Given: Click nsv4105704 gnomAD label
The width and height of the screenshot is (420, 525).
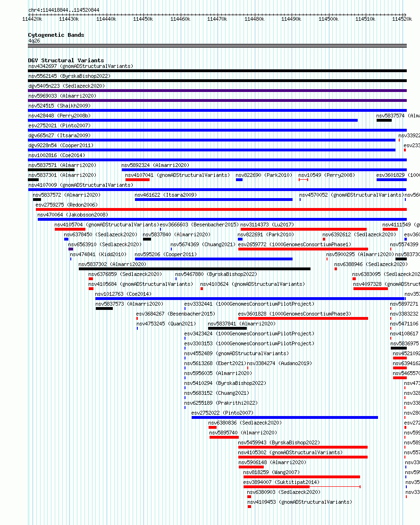Looking at the screenshot, I should tap(107, 225).
